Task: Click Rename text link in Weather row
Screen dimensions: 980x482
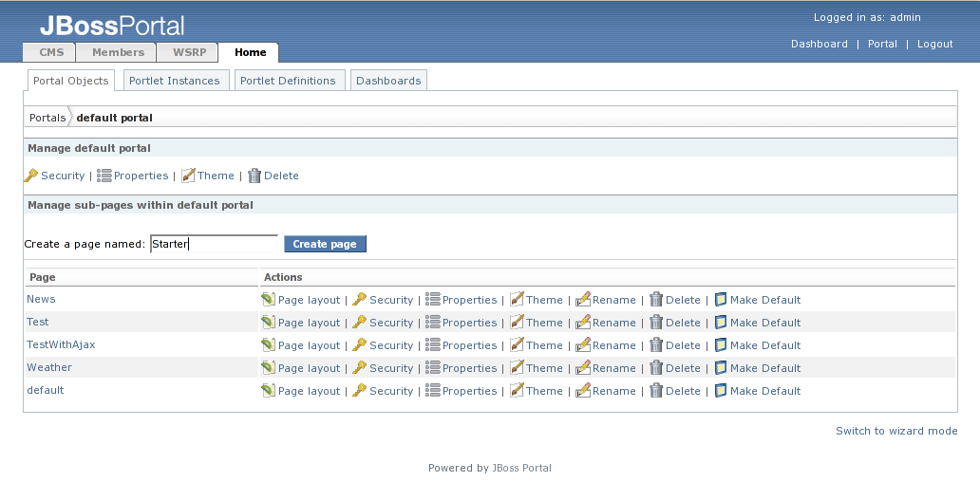Action: [x=614, y=368]
